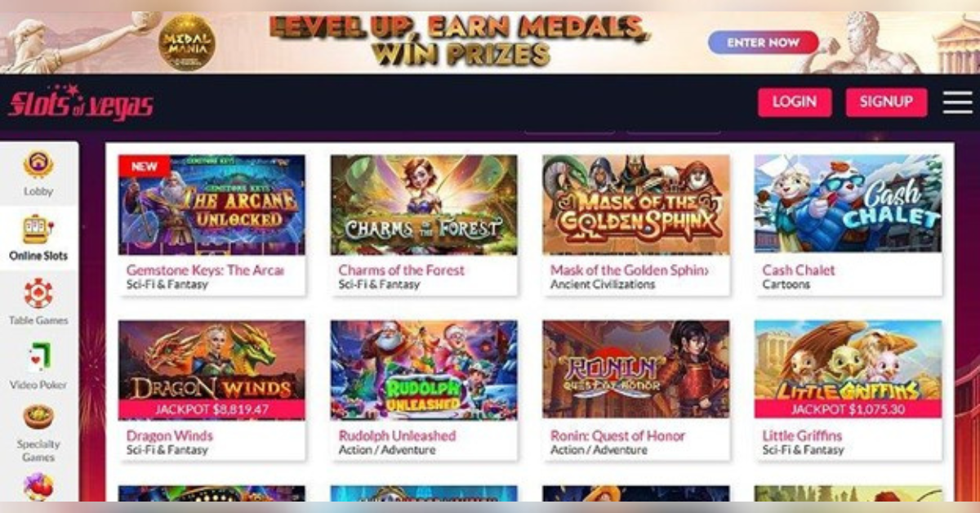Open Video Poker cards icon

[38, 359]
